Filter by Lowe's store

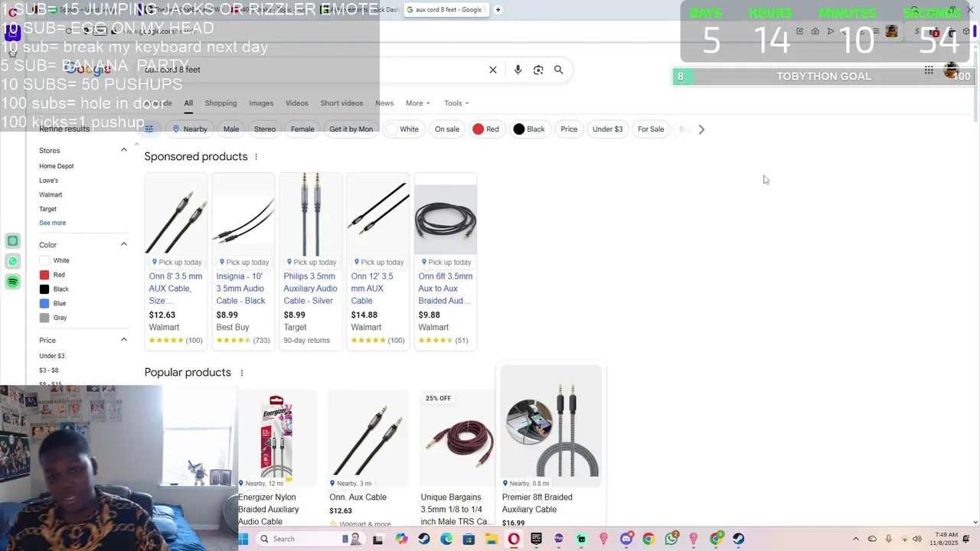(48, 181)
